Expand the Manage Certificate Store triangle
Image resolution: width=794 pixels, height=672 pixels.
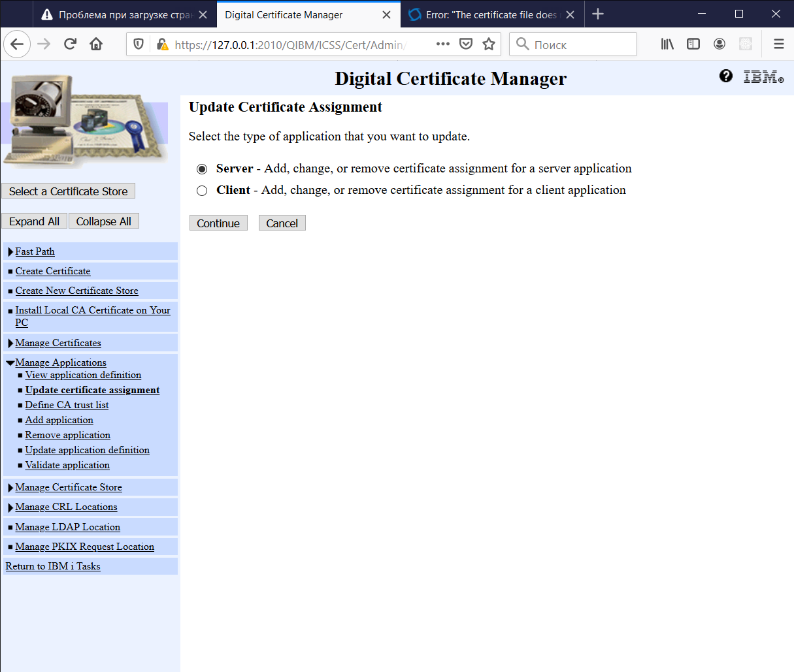pyautogui.click(x=10, y=488)
